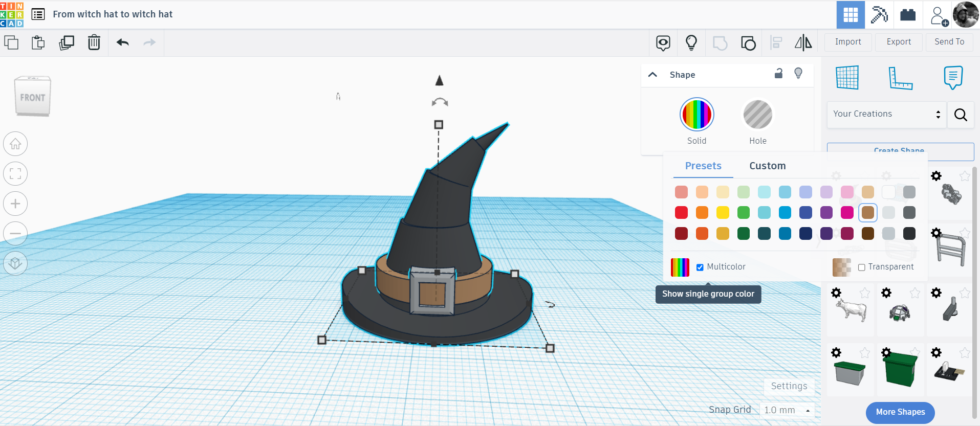Switch to the Custom color tab
Screen dimensions: 980x426
point(768,166)
